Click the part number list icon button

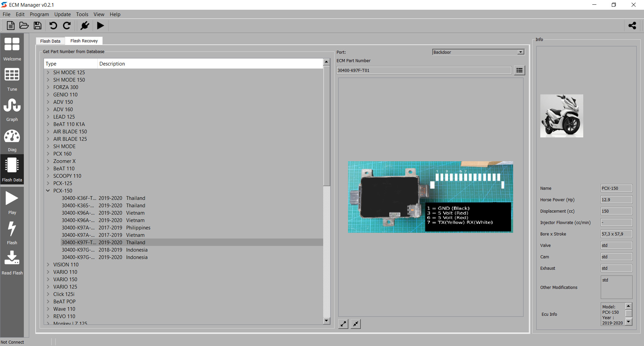(519, 70)
